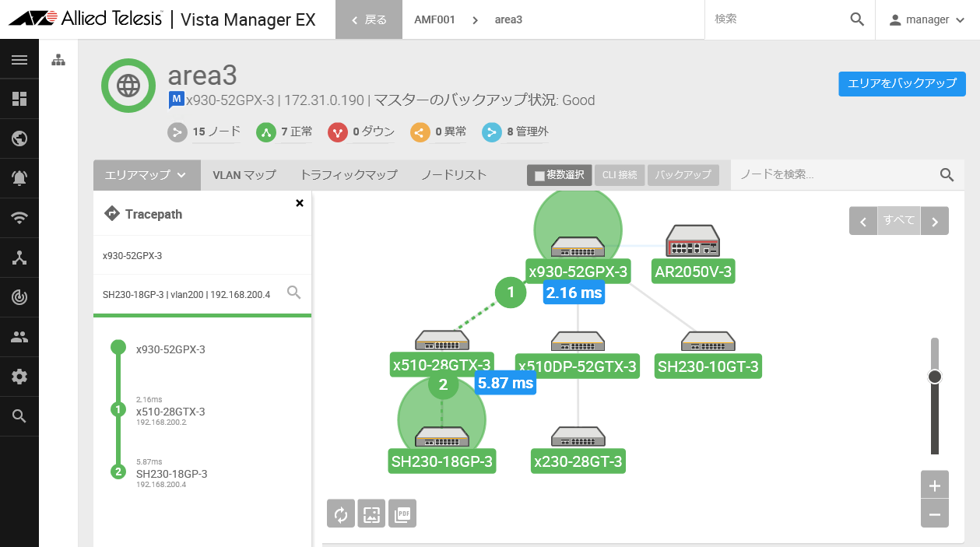Select the x930-52GPX-3 switch icon on map

click(578, 247)
